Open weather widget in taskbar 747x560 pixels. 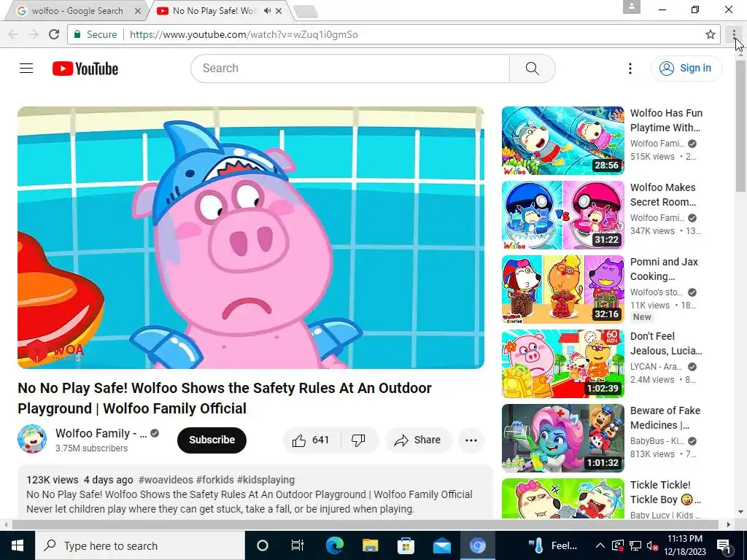[x=553, y=545]
